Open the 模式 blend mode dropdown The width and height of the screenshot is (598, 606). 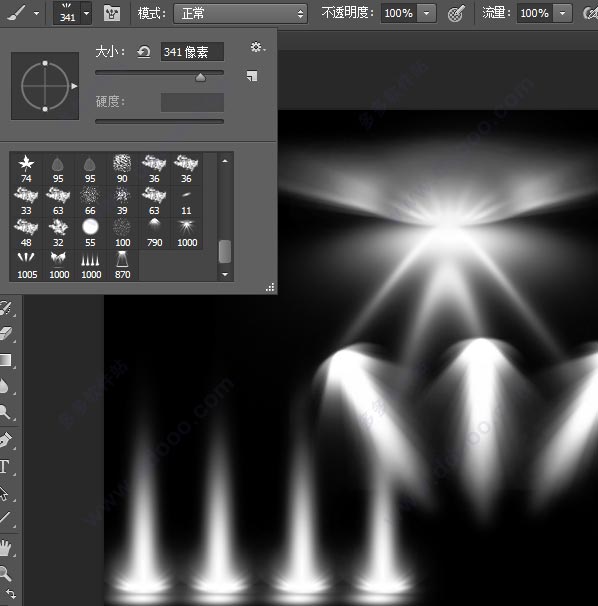pos(240,14)
